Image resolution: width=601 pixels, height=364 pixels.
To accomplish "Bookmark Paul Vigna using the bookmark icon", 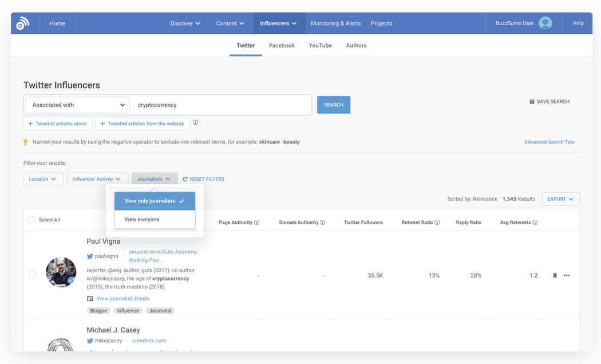I will pyautogui.click(x=555, y=276).
